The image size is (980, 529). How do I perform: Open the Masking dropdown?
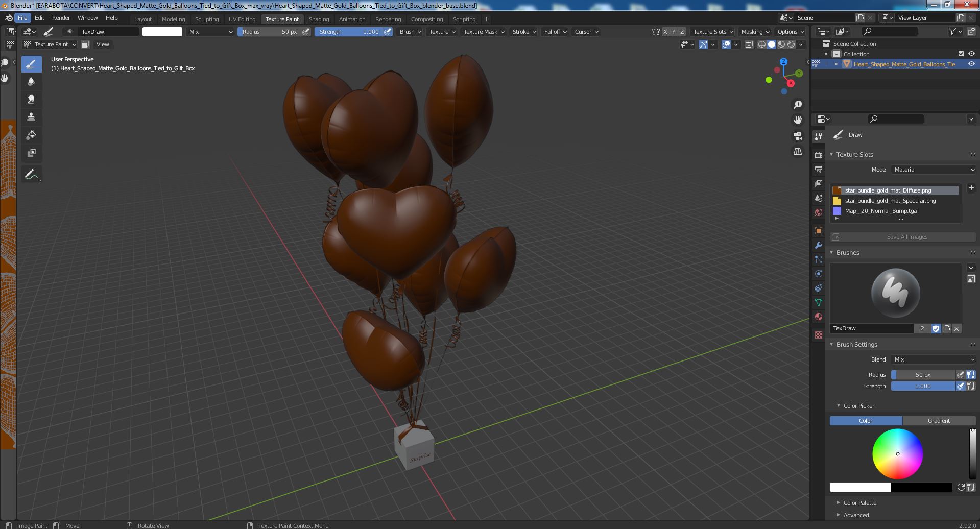click(755, 32)
